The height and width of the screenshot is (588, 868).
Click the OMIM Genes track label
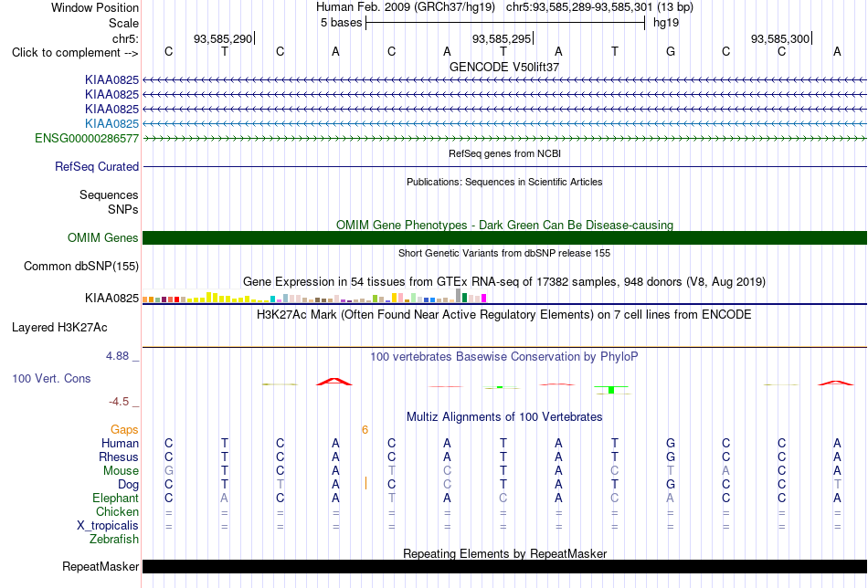click(103, 238)
